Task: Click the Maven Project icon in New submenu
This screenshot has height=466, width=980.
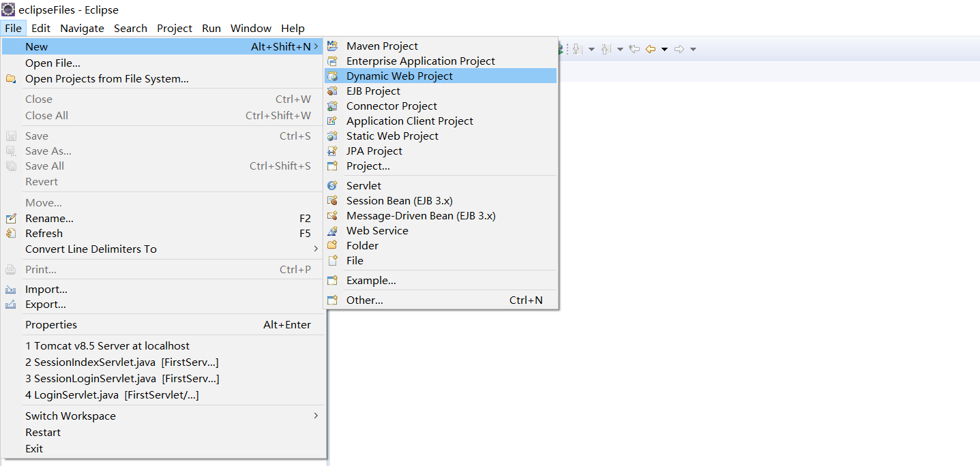Action: (332, 46)
